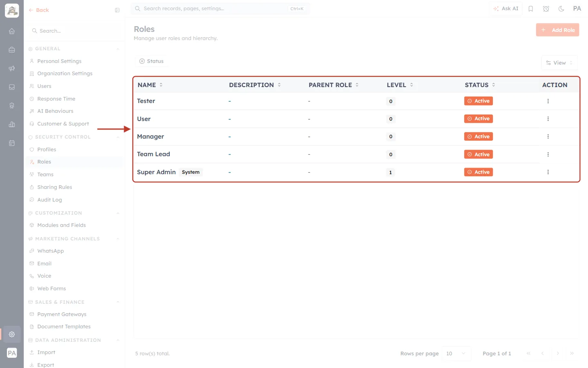
Task: Click the briefcase icon in the left rail
Action: [12, 50]
